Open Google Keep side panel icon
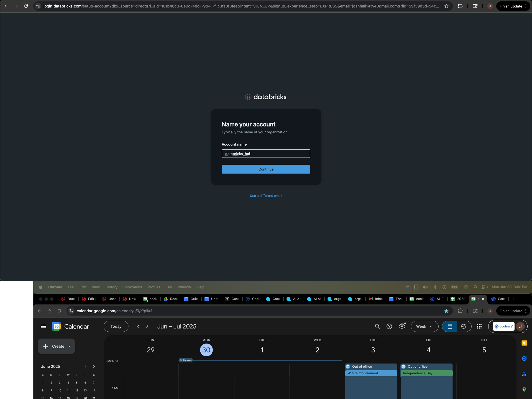Image resolution: width=532 pixels, height=399 pixels. click(524, 343)
